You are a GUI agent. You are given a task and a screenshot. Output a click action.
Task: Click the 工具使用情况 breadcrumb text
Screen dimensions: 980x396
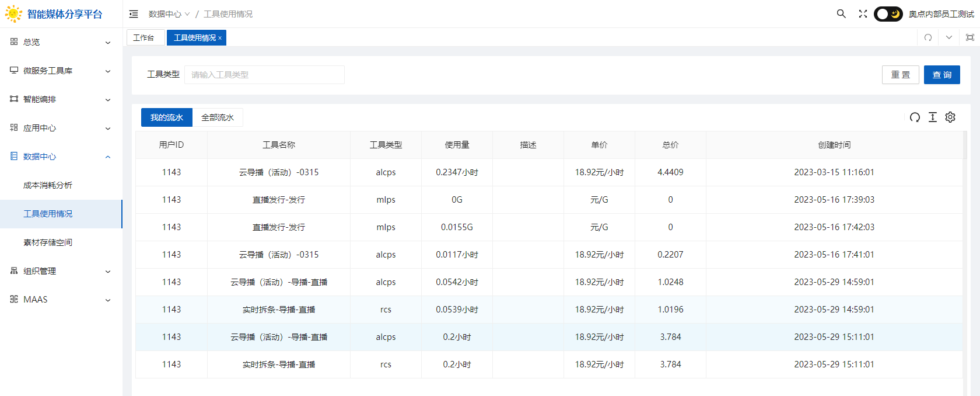(228, 14)
